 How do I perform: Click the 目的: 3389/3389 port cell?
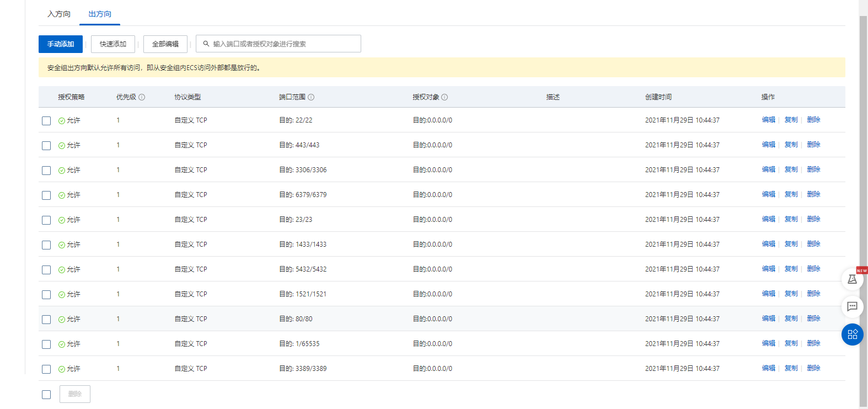pos(303,369)
